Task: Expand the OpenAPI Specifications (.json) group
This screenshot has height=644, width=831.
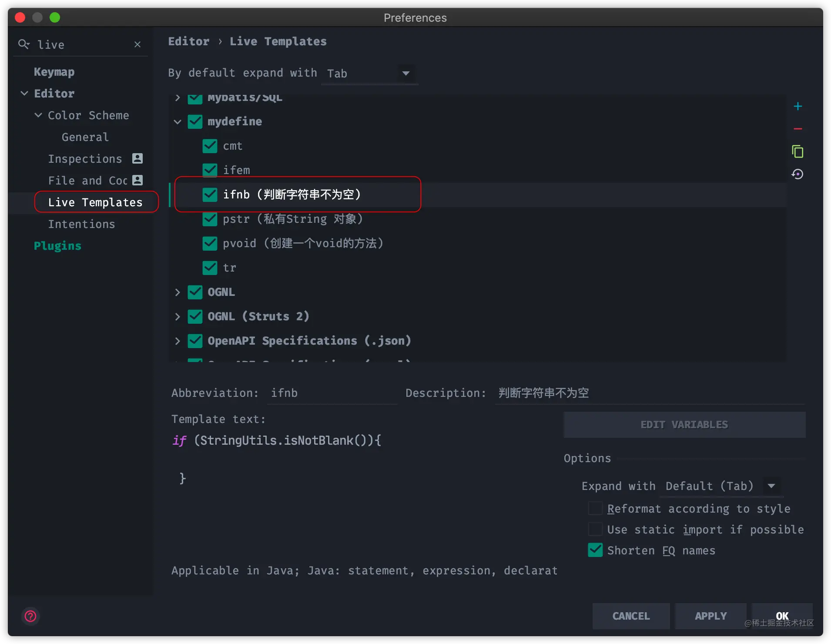Action: [178, 341]
